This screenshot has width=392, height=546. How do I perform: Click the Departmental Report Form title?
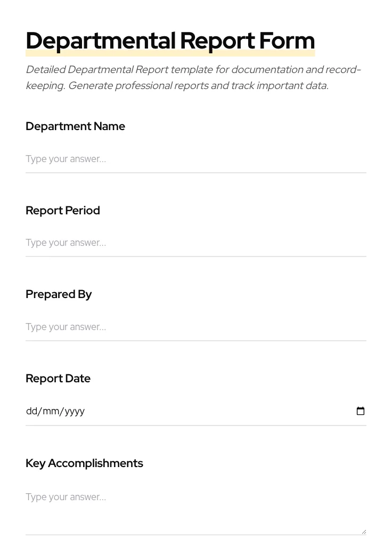point(170,40)
